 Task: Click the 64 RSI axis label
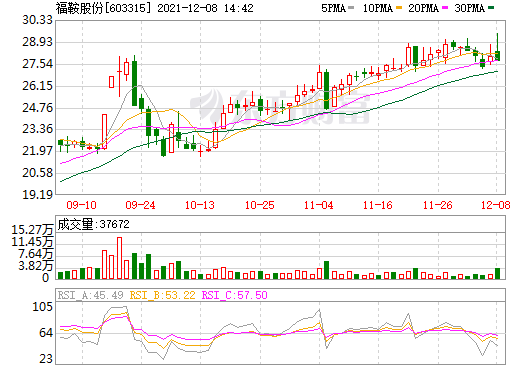pos(46,333)
